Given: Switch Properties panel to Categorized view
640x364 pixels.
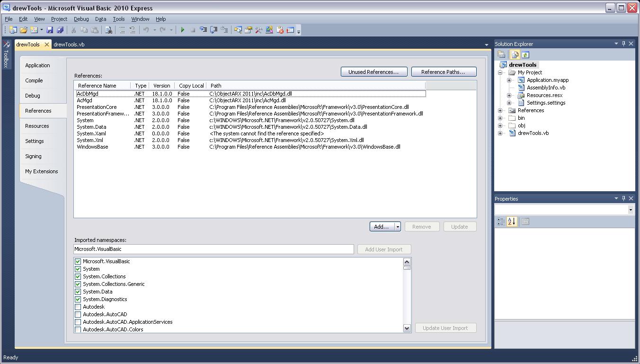Looking at the screenshot, I should click(x=501, y=222).
